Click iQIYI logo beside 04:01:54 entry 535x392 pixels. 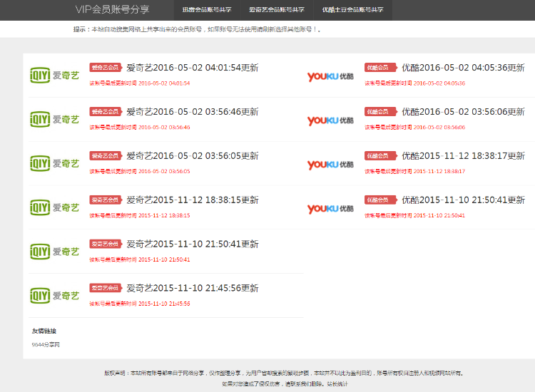click(x=55, y=76)
